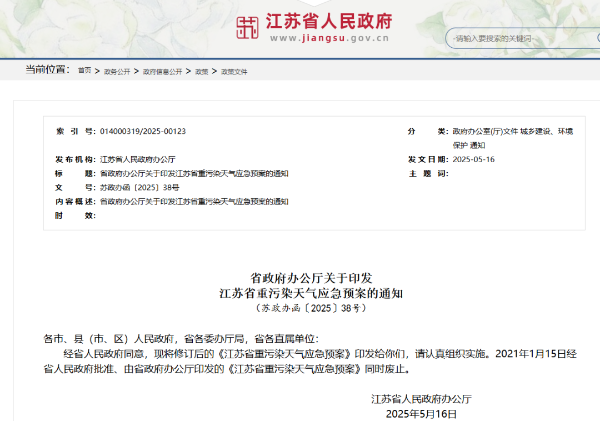Select the issue date 2025-05-16
Screen dimensions: 600x421
click(x=474, y=159)
